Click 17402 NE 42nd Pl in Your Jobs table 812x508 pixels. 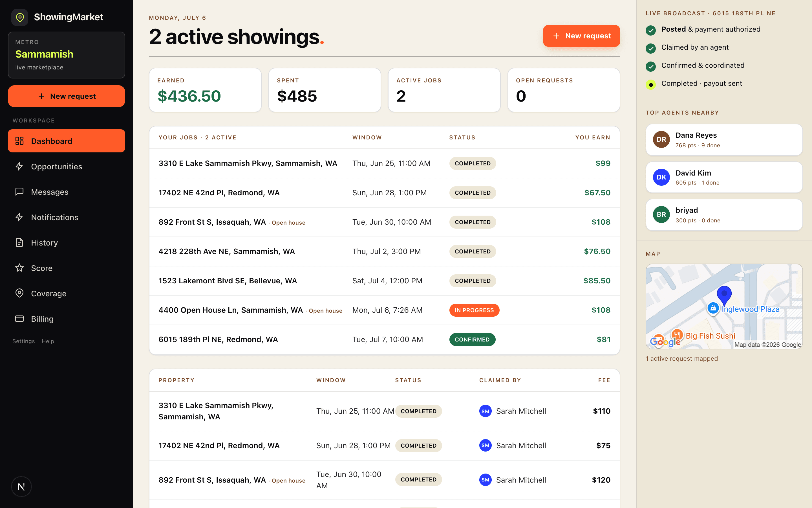click(x=219, y=193)
